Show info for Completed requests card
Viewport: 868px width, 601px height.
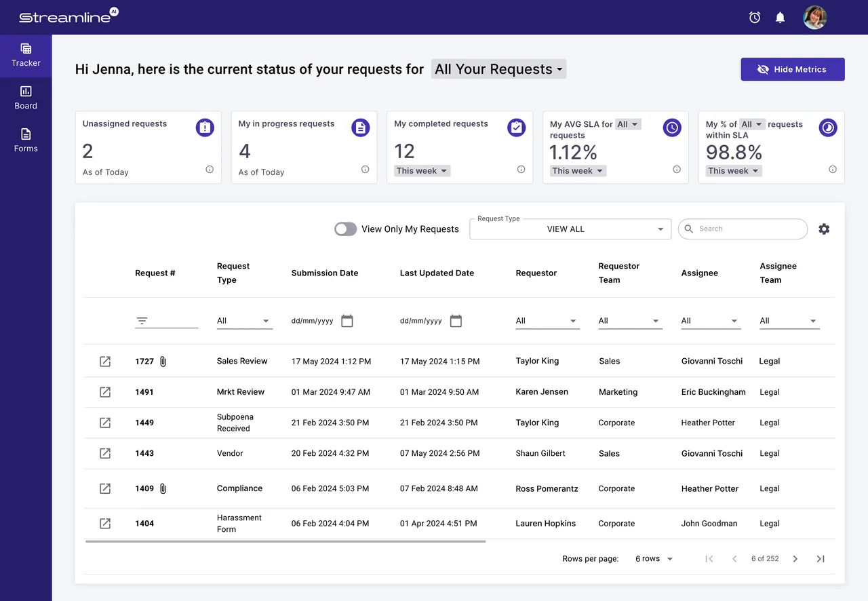point(521,170)
